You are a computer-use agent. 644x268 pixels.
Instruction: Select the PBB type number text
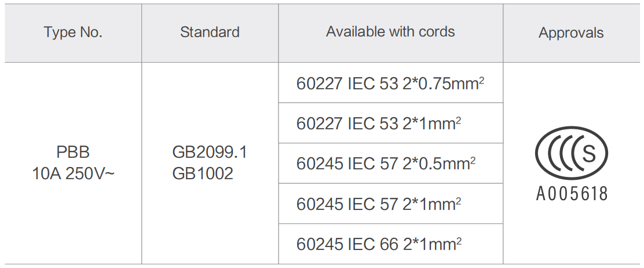tap(73, 153)
